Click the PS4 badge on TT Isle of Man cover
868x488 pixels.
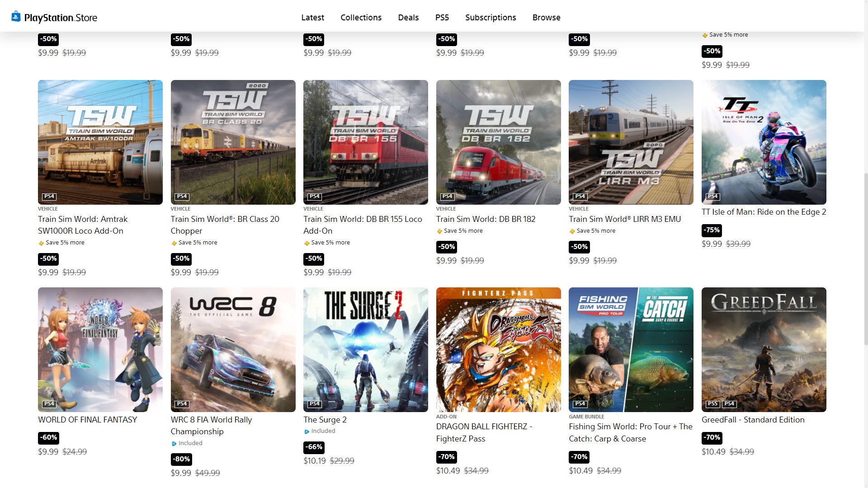(712, 197)
